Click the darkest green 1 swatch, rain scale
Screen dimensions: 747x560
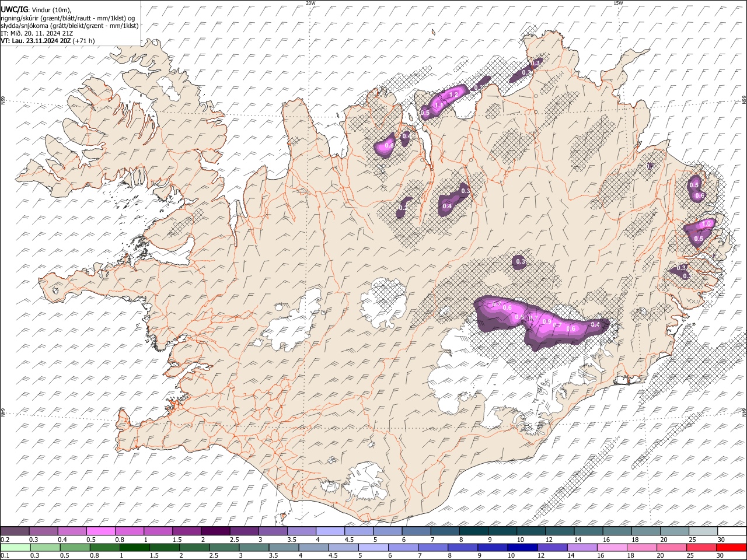pyautogui.click(x=134, y=547)
